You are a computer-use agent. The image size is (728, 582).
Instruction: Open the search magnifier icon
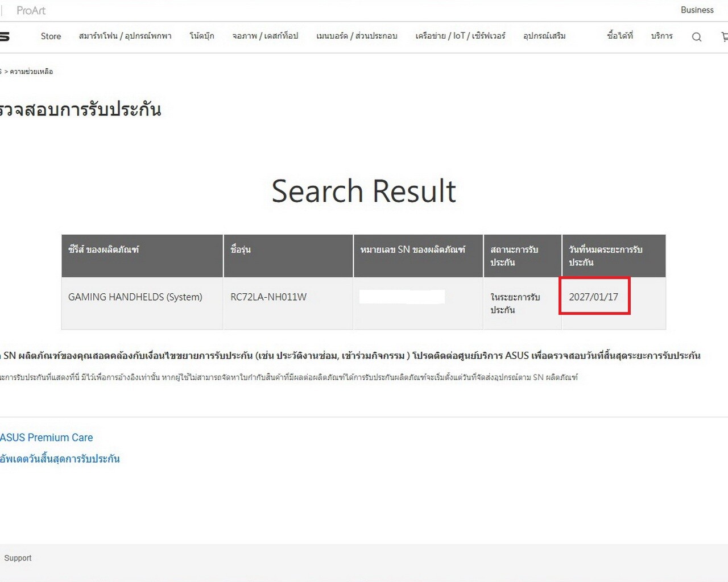tap(697, 37)
